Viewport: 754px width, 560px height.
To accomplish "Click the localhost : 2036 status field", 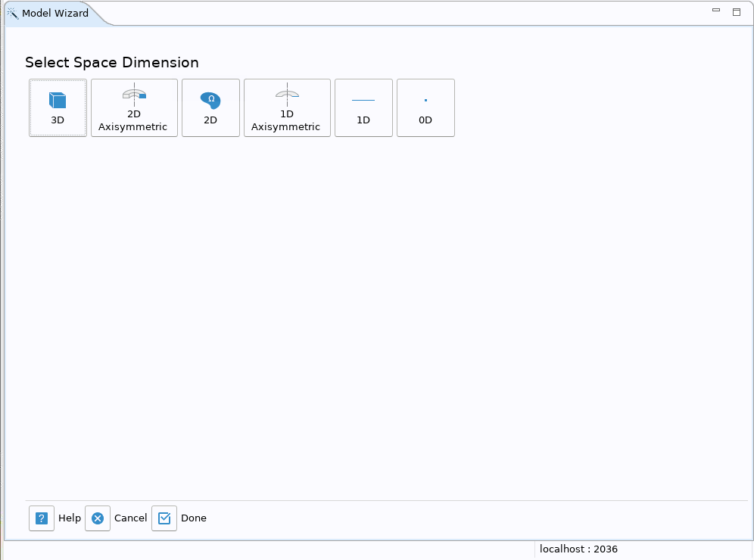I will (578, 549).
